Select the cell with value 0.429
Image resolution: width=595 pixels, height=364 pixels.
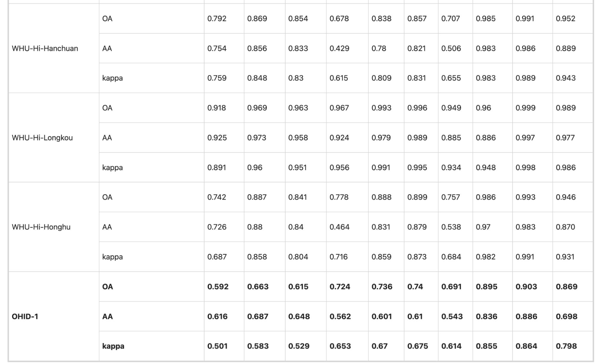pos(347,48)
